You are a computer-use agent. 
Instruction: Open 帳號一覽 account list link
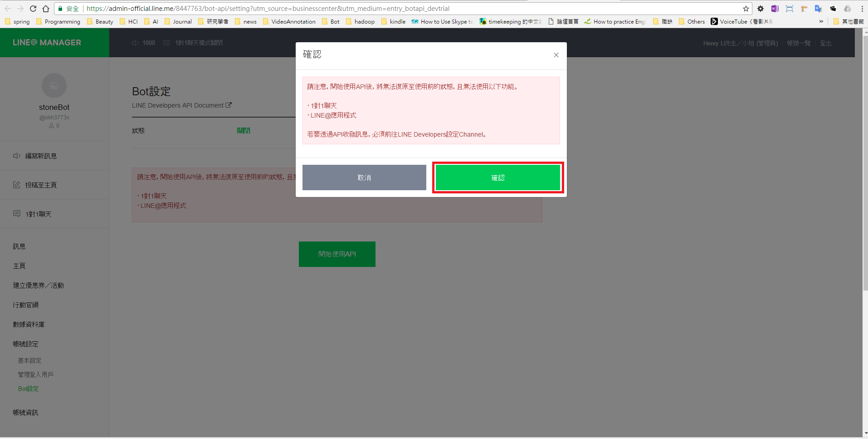[799, 43]
